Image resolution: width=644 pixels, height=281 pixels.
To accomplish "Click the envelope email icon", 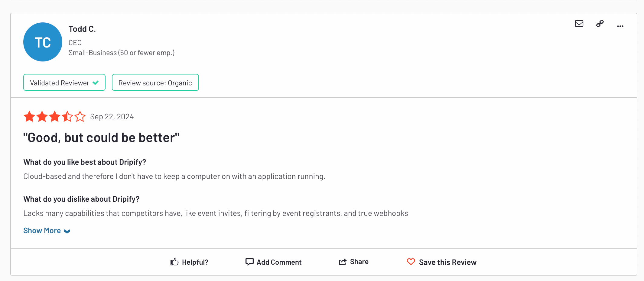I will [x=579, y=24].
